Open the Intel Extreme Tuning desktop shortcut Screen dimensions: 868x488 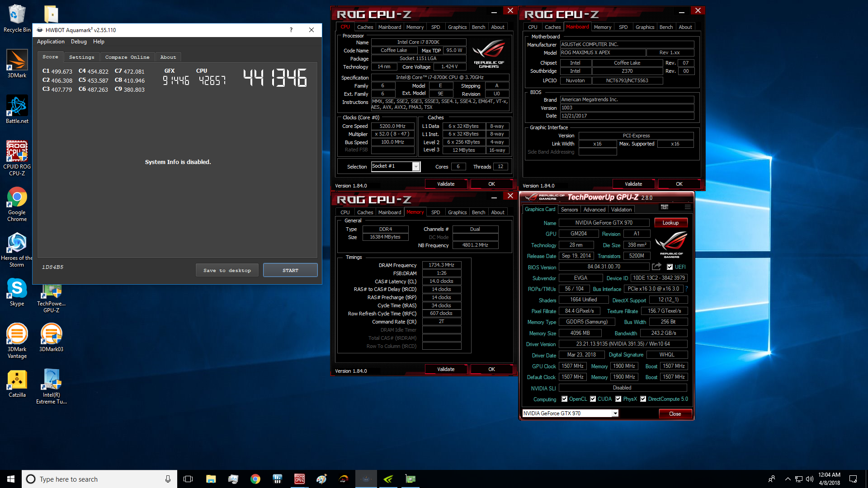click(51, 387)
